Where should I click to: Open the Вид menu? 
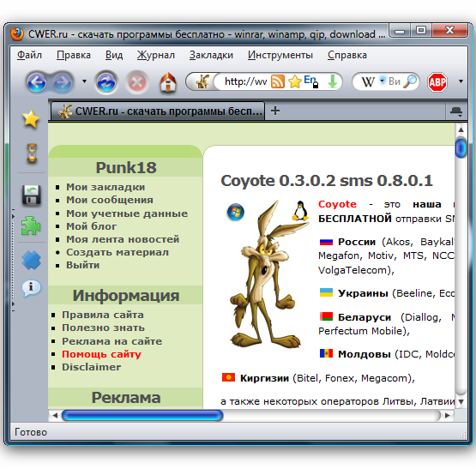coord(114,55)
